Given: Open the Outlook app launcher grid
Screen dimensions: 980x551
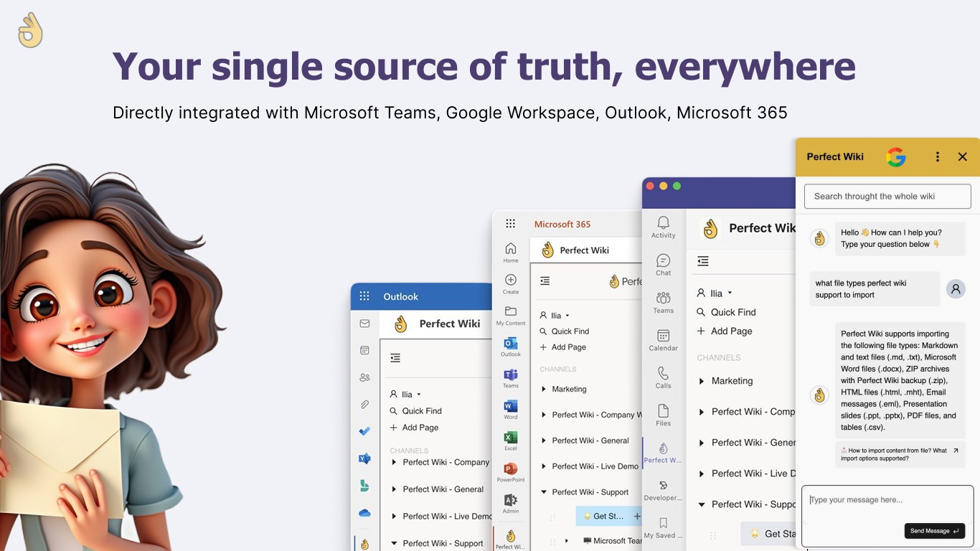Looking at the screenshot, I should point(364,296).
